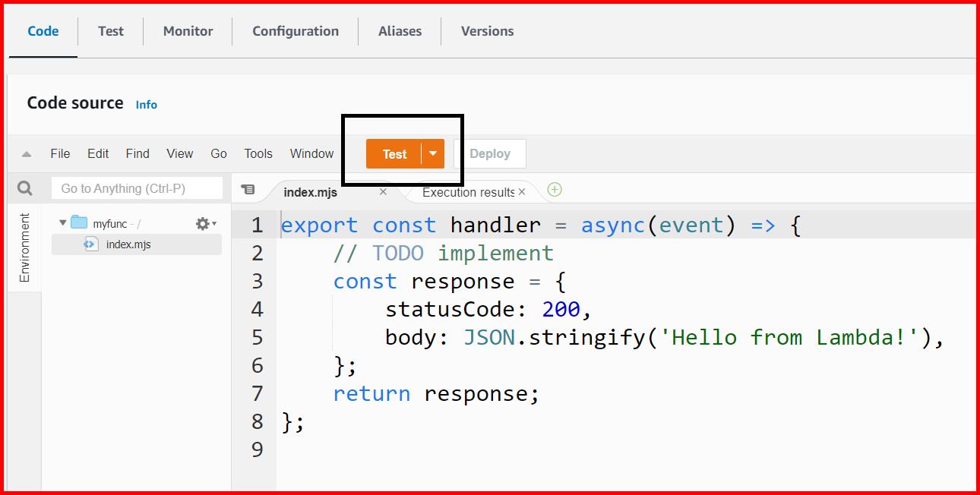Open the Aliases tab
Viewport: 980px width, 495px height.
pyautogui.click(x=400, y=31)
